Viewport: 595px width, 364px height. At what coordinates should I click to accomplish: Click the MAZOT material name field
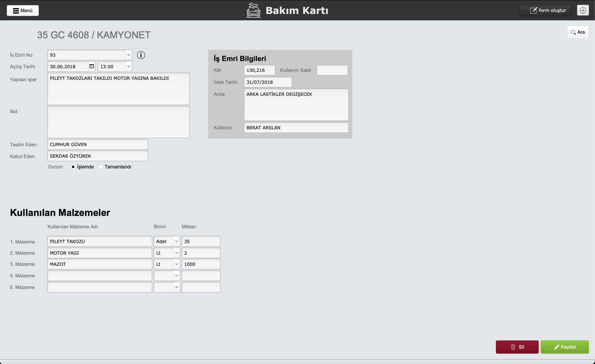pos(99,264)
